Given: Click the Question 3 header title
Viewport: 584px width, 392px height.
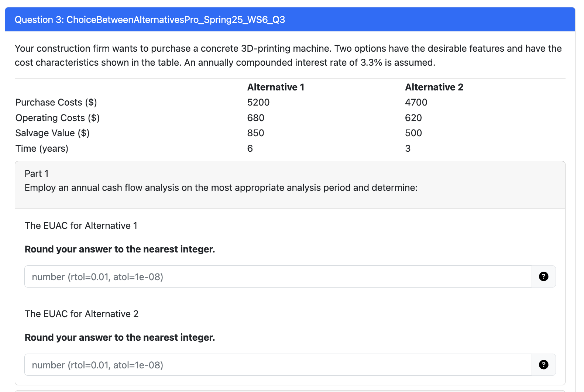Looking at the screenshot, I should 150,20.
